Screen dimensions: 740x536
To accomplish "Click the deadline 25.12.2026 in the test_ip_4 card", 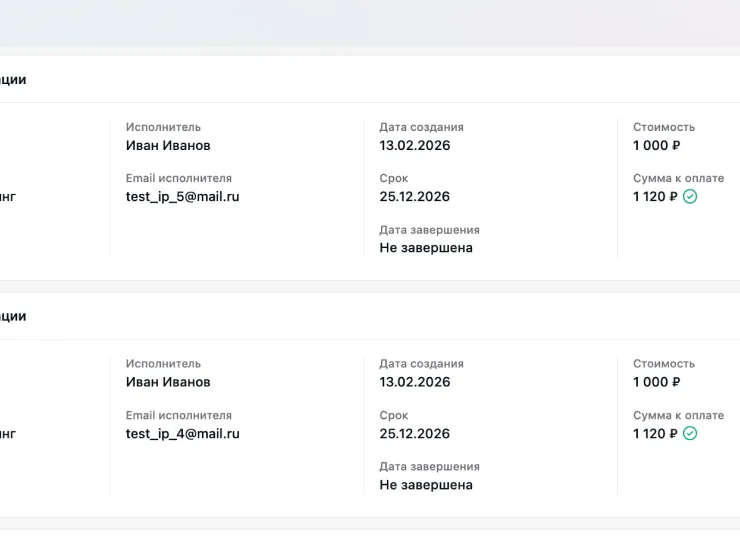I will coord(415,433).
